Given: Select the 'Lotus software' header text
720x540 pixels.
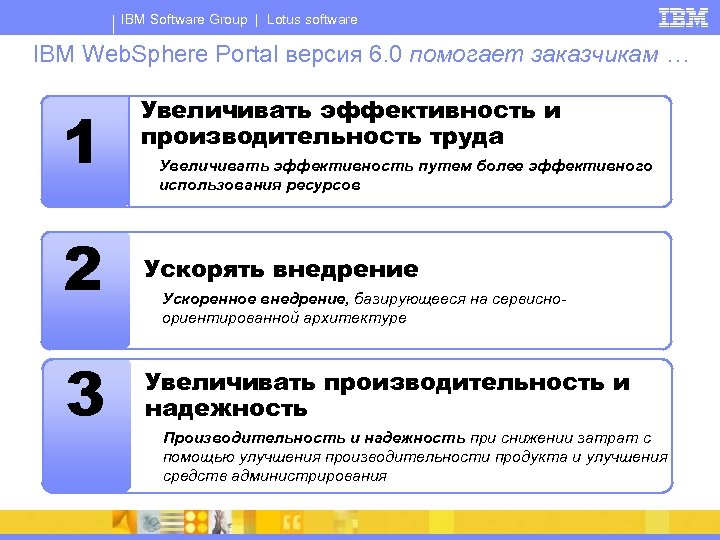Looking at the screenshot, I should 312,20.
